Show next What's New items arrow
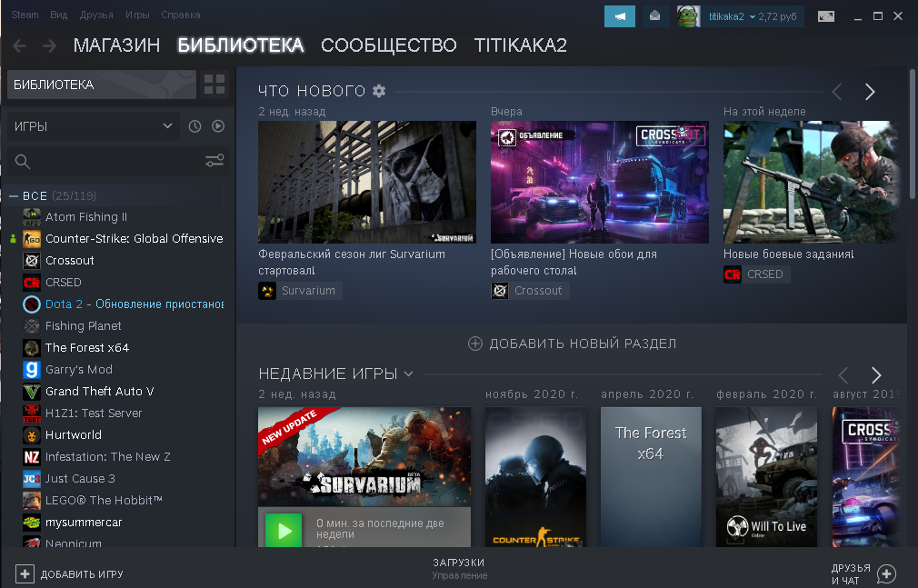The height and width of the screenshot is (588, 918). pyautogui.click(x=870, y=92)
